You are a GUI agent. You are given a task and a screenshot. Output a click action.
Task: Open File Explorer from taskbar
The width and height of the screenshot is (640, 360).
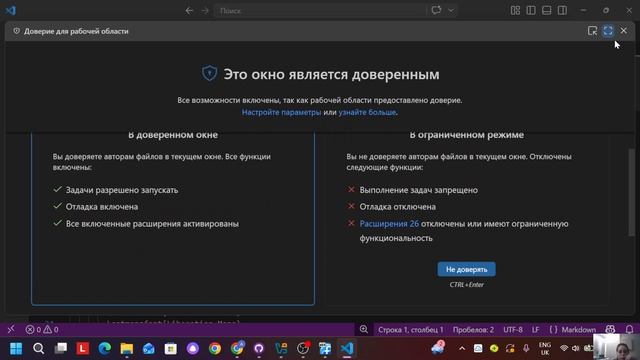point(127,349)
